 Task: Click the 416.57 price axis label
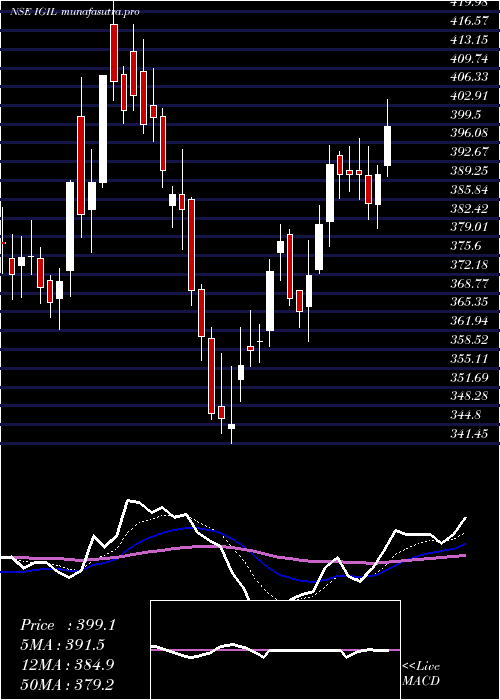click(471, 21)
